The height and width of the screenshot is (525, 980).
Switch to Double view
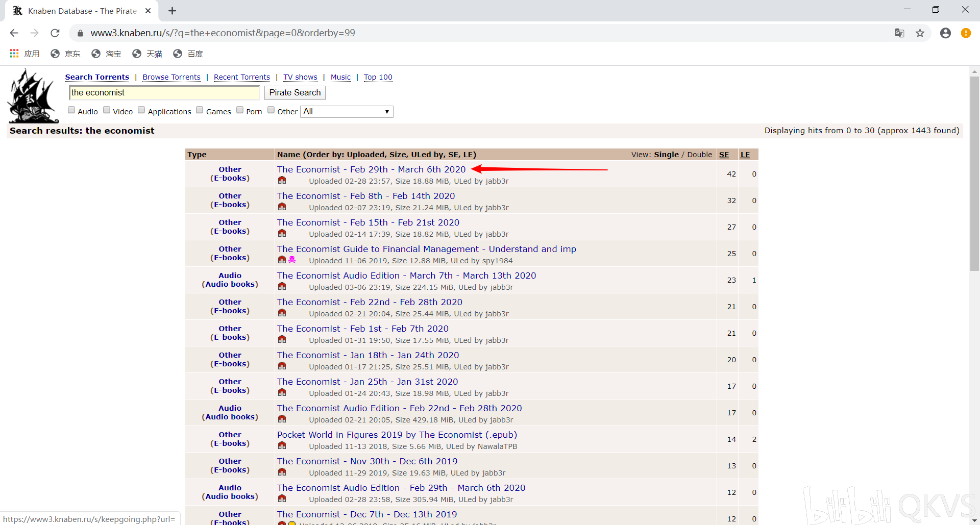click(699, 155)
